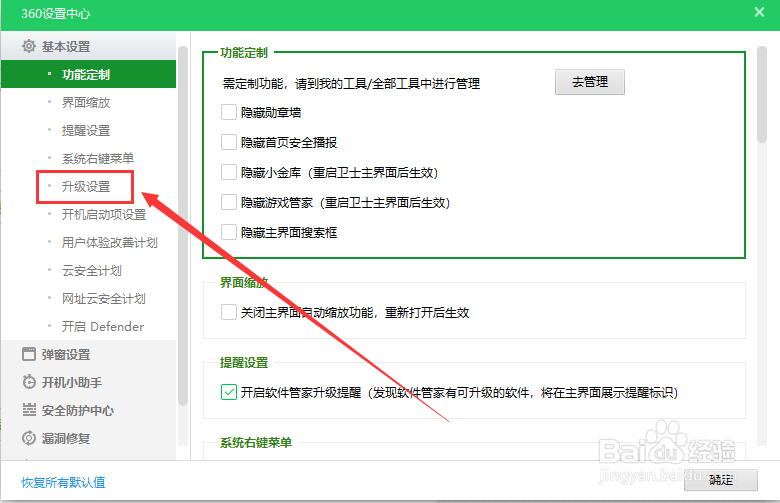The width and height of the screenshot is (780, 503).
Task: Click the icon beside 安全防护中心
Action: (x=29, y=410)
